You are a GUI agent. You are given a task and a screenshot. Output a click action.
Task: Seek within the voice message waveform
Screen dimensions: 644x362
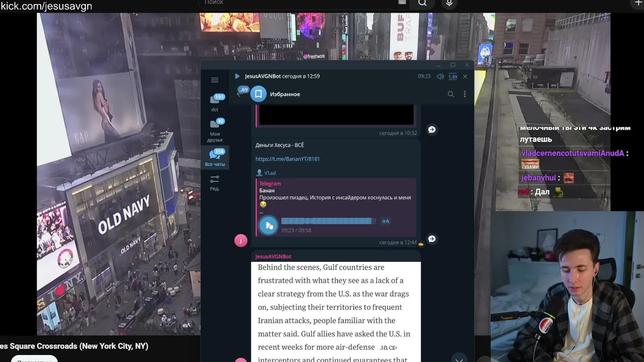[328, 221]
